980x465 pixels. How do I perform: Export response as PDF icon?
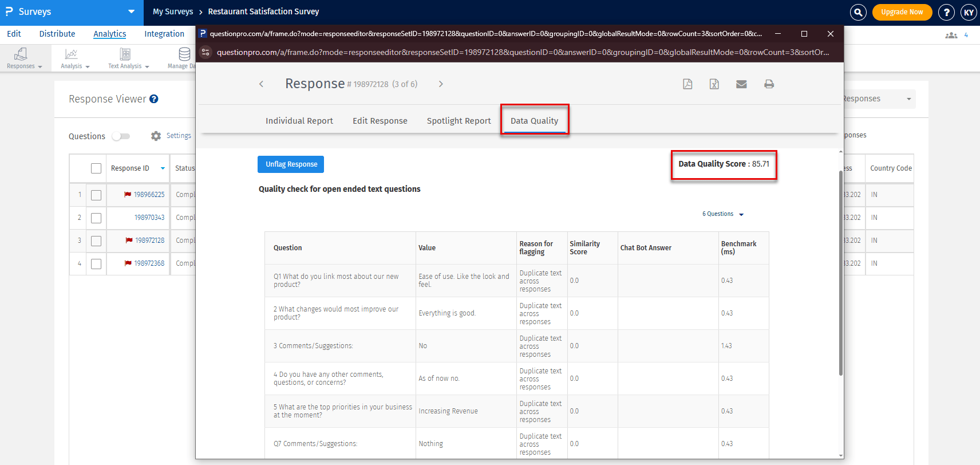[687, 84]
